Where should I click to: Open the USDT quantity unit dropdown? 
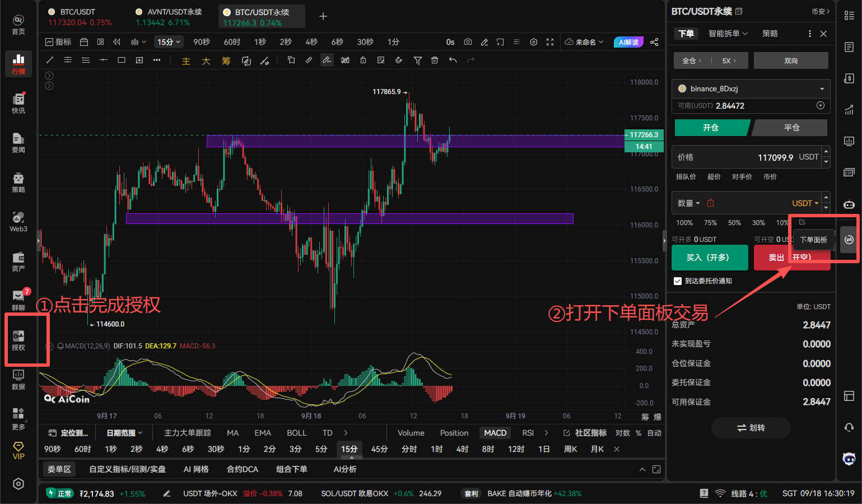805,203
